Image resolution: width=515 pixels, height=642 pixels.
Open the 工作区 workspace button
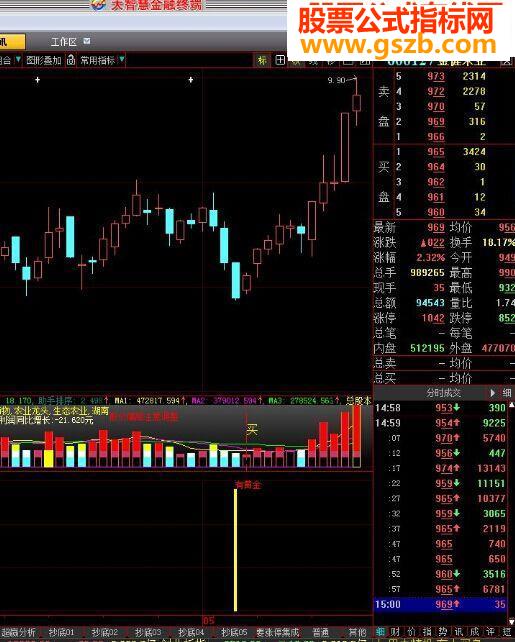pos(63,42)
